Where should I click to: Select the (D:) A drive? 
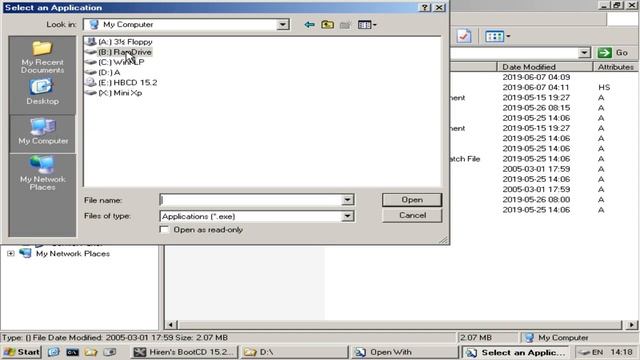[103, 72]
